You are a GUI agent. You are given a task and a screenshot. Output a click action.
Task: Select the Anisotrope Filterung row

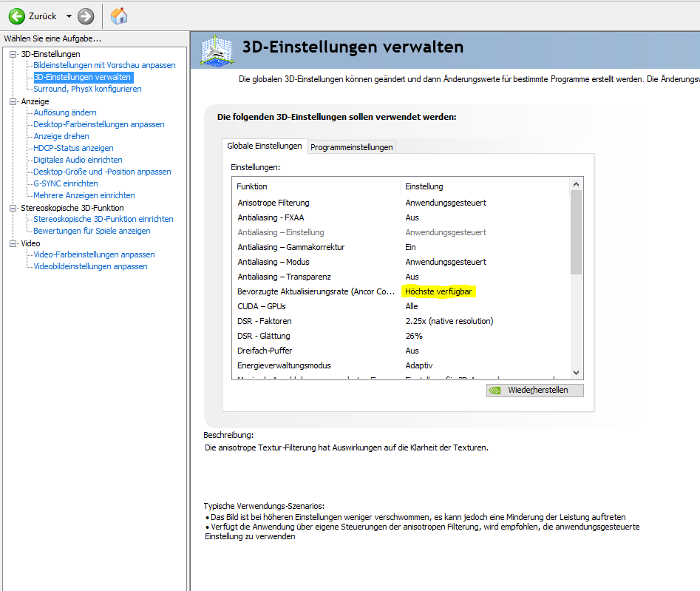(401, 203)
